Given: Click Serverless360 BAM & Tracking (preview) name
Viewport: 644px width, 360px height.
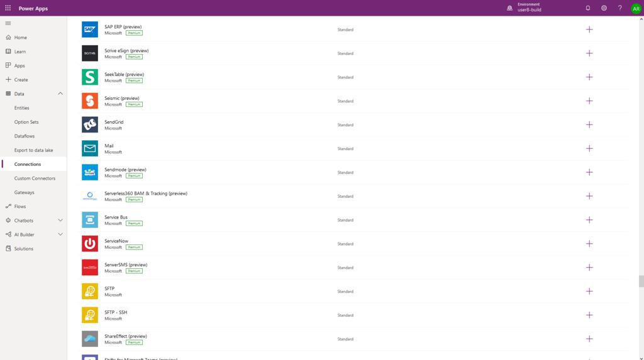Looking at the screenshot, I should coord(146,194).
